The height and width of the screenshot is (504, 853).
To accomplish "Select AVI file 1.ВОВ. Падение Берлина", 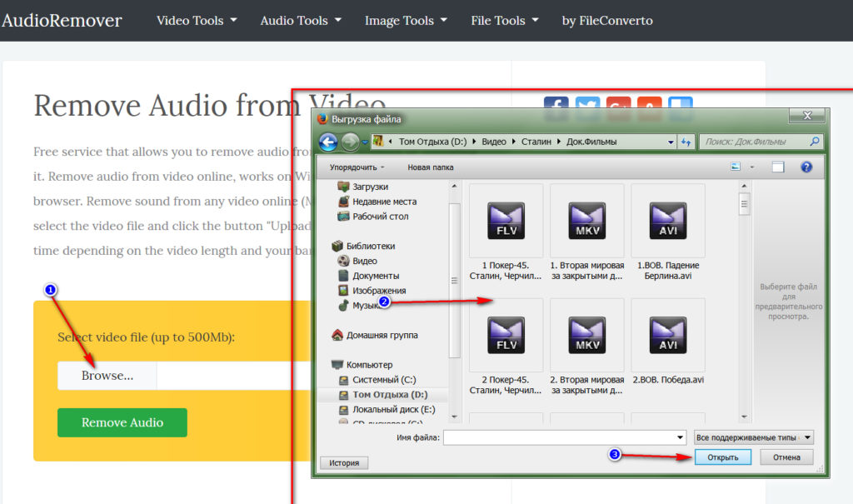I will click(x=668, y=232).
